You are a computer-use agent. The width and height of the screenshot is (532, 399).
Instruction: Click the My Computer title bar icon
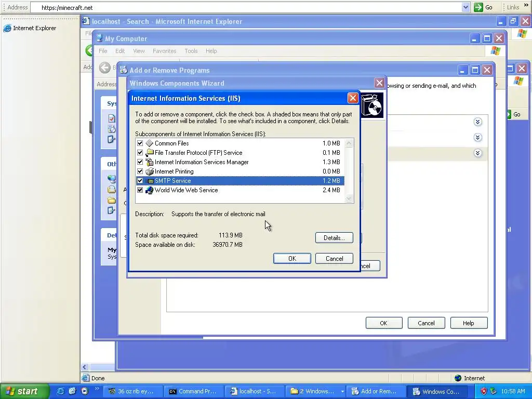pos(99,38)
